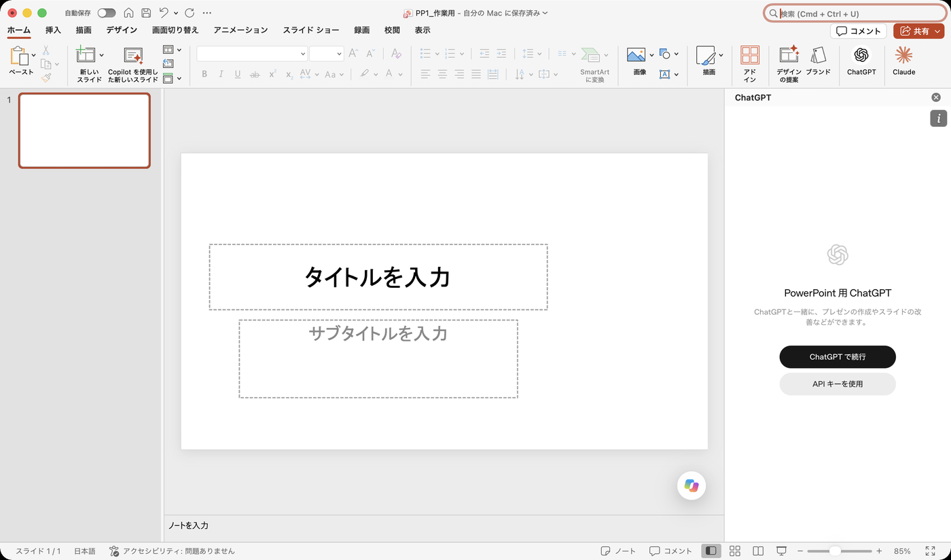Click the API キーを使用 button
Screen dimensions: 951x560
tap(838, 384)
